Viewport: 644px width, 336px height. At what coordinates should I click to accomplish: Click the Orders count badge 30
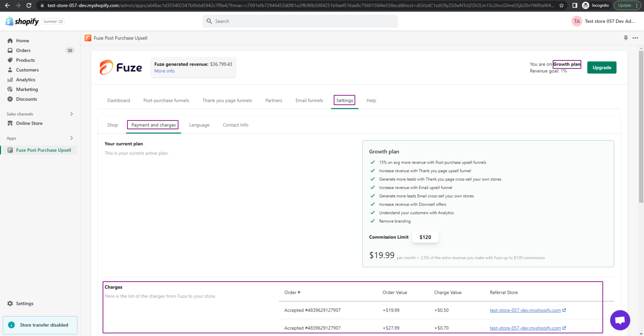coord(70,50)
